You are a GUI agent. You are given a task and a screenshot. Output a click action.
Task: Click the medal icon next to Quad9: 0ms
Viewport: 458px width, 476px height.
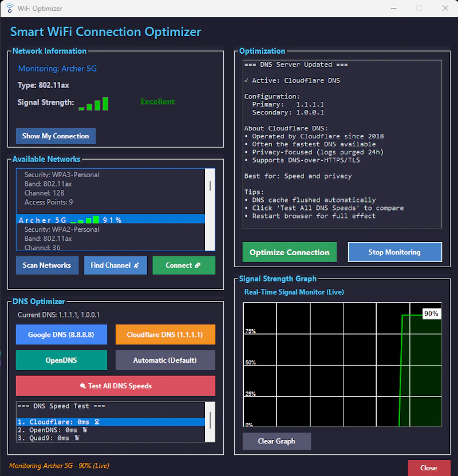coord(77,438)
